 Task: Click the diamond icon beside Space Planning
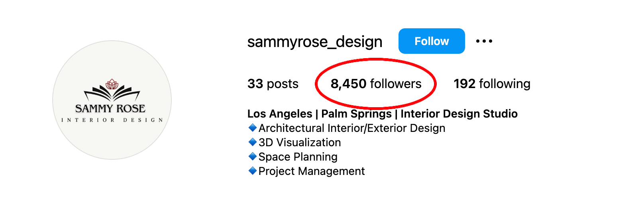pos(252,156)
